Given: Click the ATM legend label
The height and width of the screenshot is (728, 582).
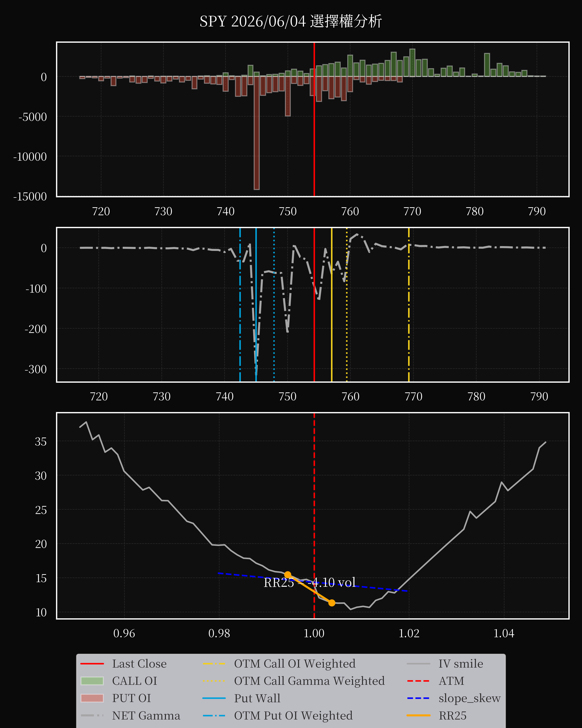Looking at the screenshot, I should coord(452,681).
